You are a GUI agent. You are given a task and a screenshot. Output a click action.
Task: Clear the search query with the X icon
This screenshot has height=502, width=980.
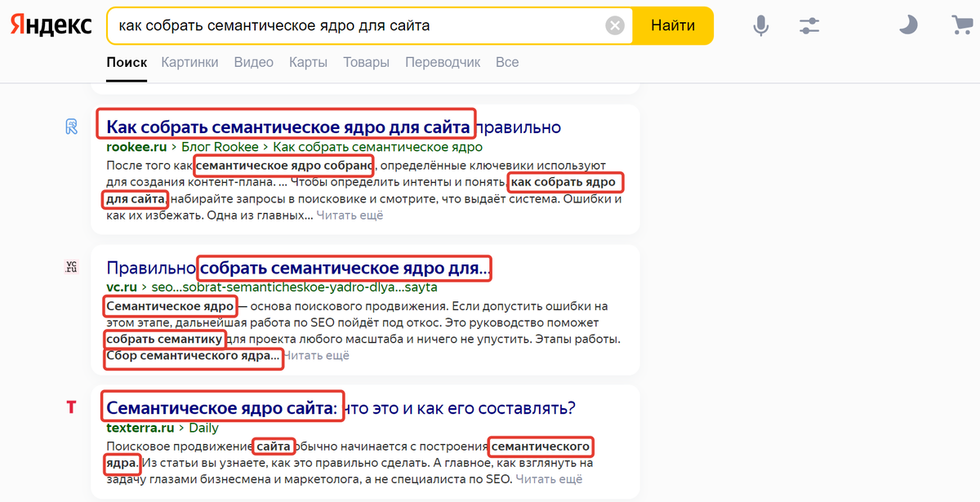coord(615,24)
